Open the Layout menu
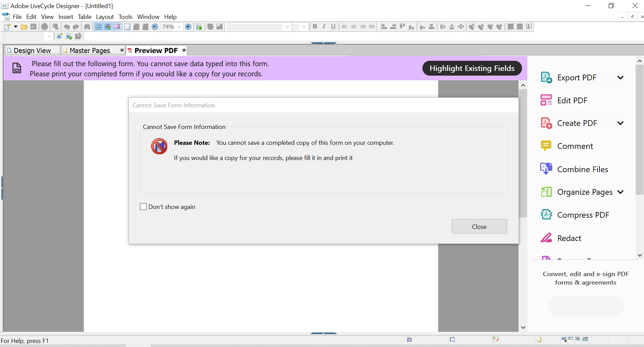Screen dimensions: 644x347 [x=105, y=17]
